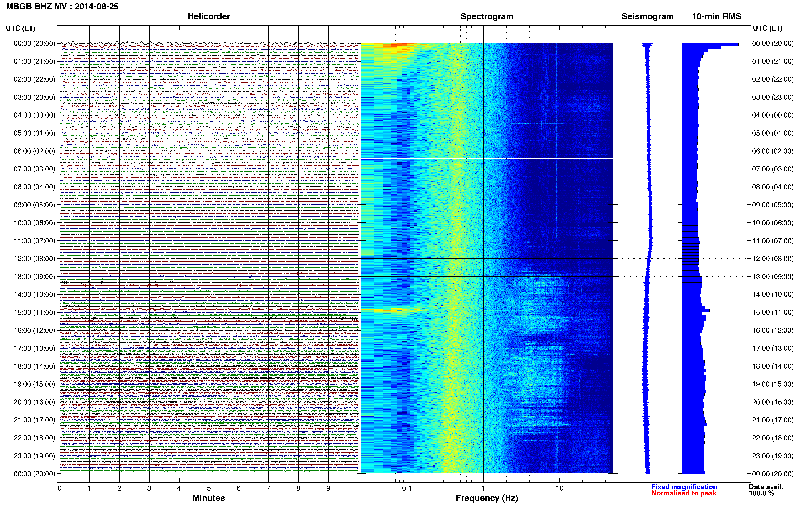The width and height of the screenshot is (812, 508).
Task: Click the 9 tick on the Minutes axis
Action: [x=328, y=488]
